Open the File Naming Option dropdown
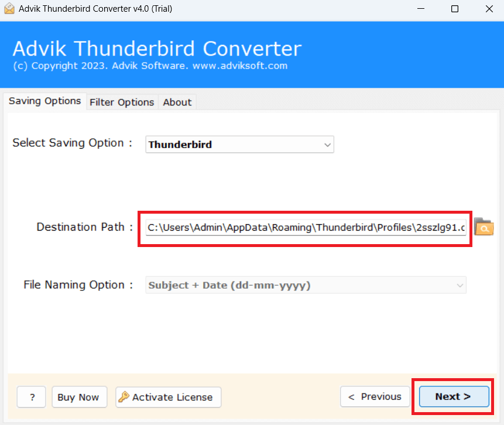504x425 pixels. point(306,285)
